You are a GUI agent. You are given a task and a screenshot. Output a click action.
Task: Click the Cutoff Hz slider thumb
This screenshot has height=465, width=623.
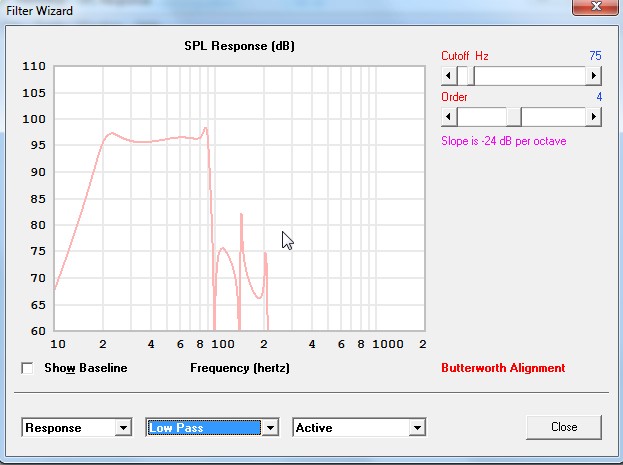point(471,76)
